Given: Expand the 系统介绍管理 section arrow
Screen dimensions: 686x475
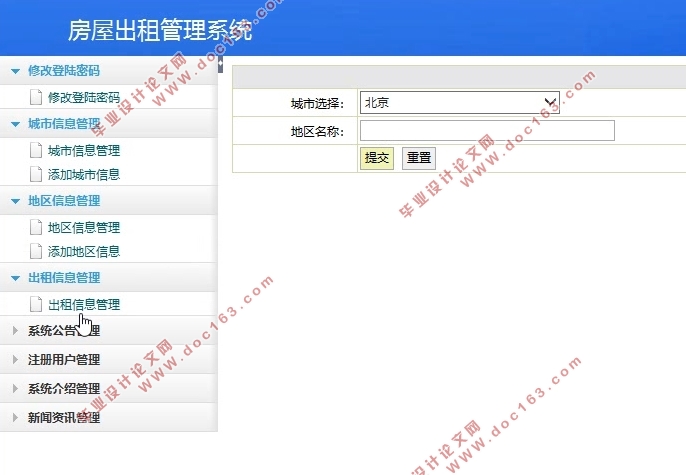Looking at the screenshot, I should (x=15, y=388).
